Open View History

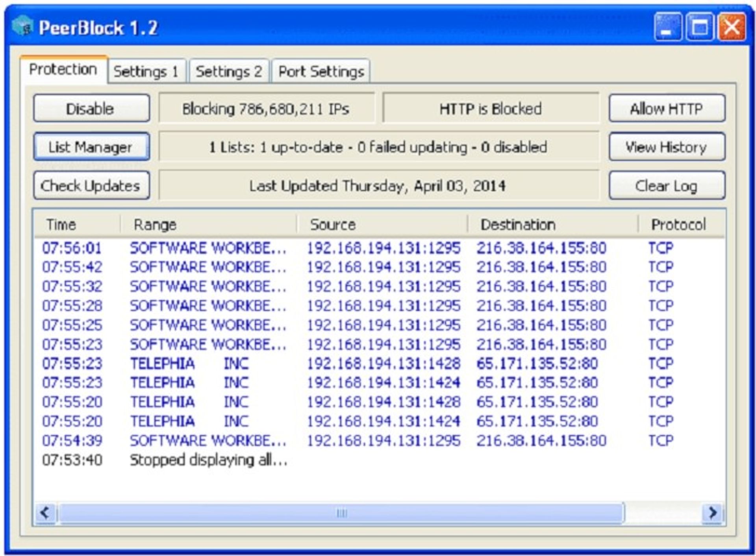[667, 147]
